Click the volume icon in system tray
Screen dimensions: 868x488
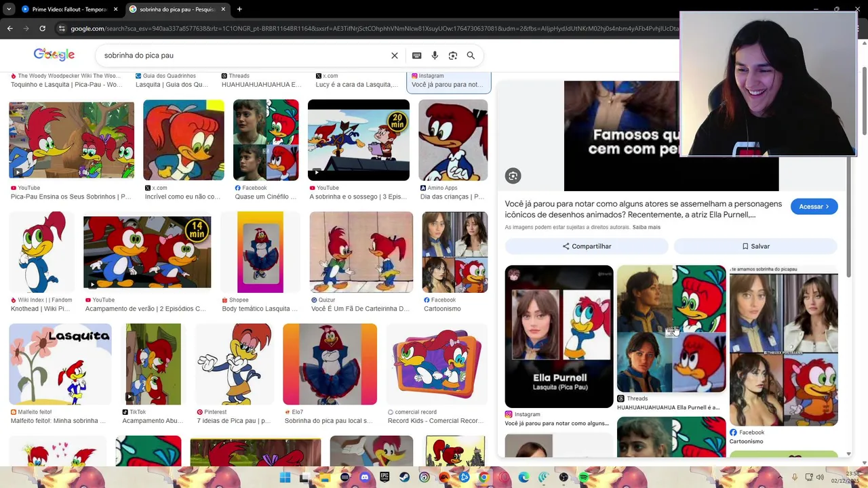point(821,478)
